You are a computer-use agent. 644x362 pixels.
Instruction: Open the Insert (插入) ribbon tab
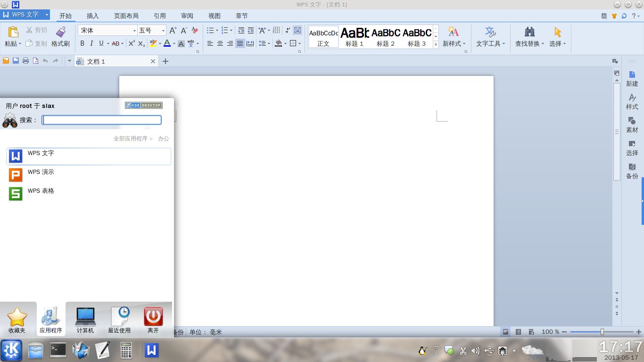(x=93, y=16)
